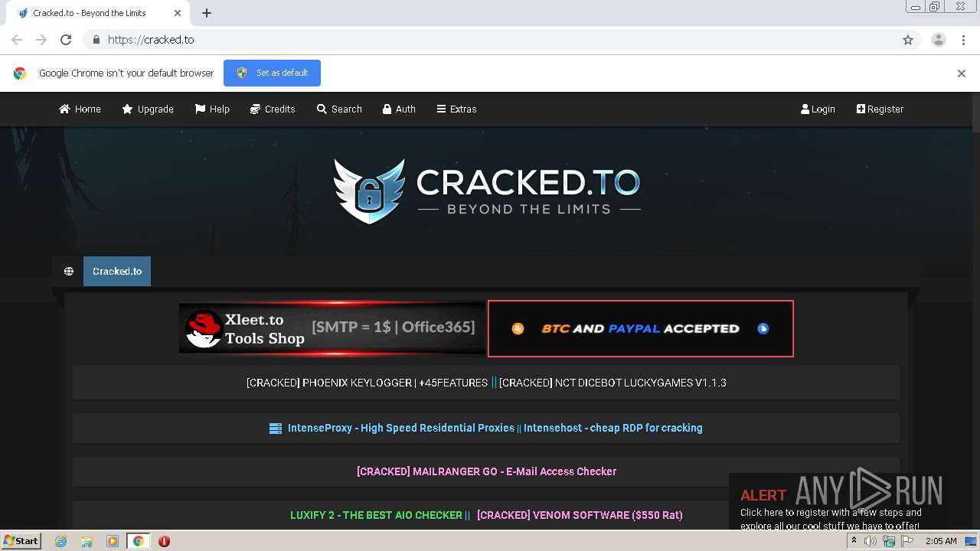Click the Login link

point(818,109)
